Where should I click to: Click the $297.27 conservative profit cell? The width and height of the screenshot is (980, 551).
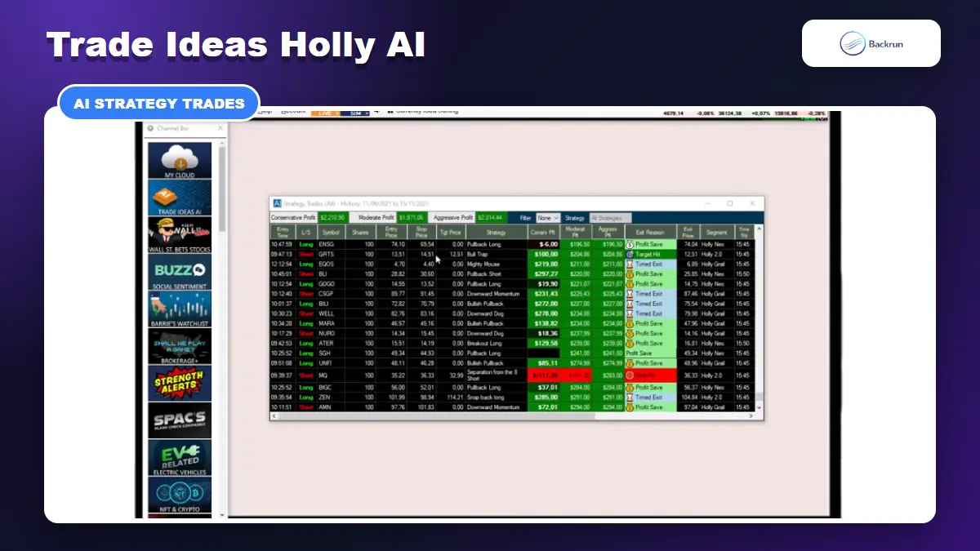[x=543, y=273]
